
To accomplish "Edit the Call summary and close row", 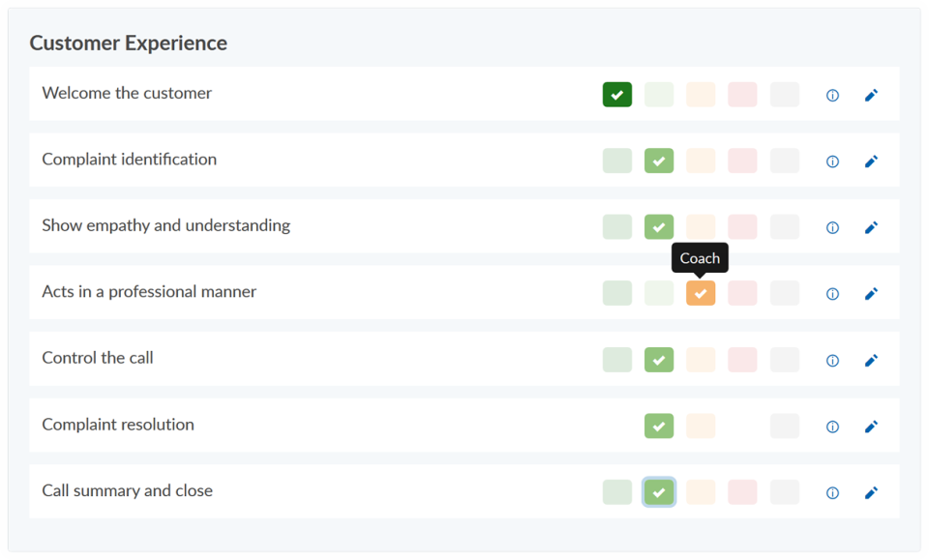I will (x=871, y=493).
